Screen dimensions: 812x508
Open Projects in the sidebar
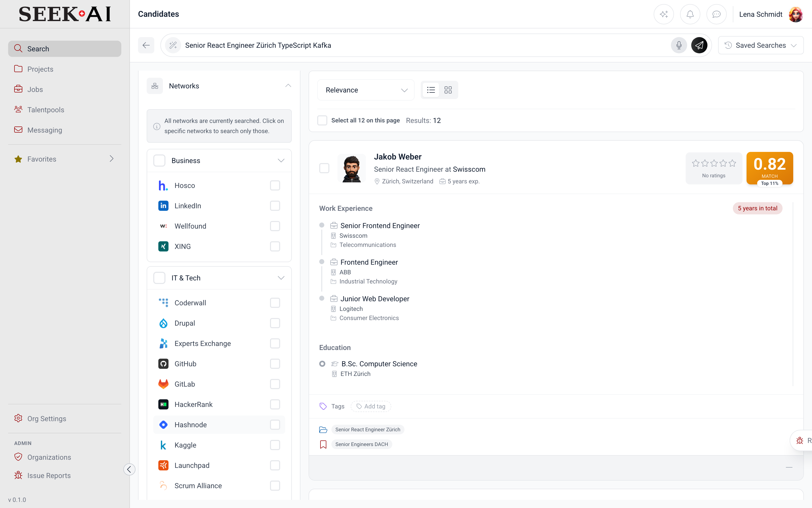click(64, 69)
